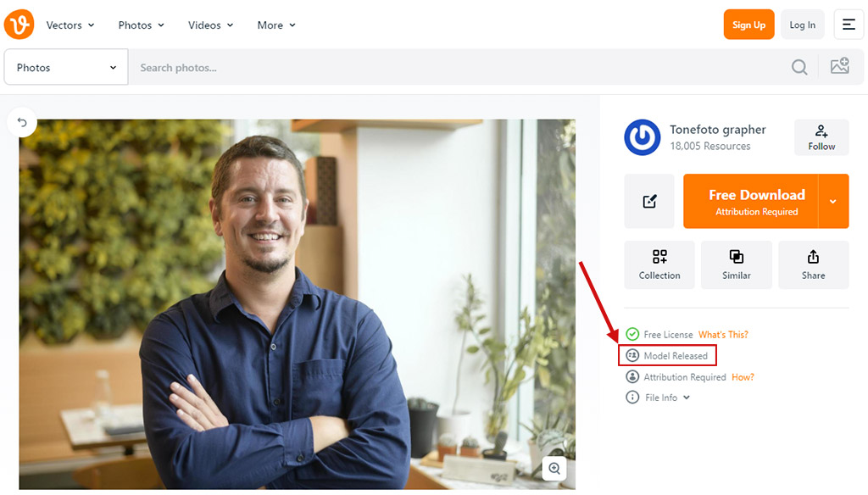Open the hamburger menu in the header
This screenshot has height=495, width=868.
(x=849, y=24)
